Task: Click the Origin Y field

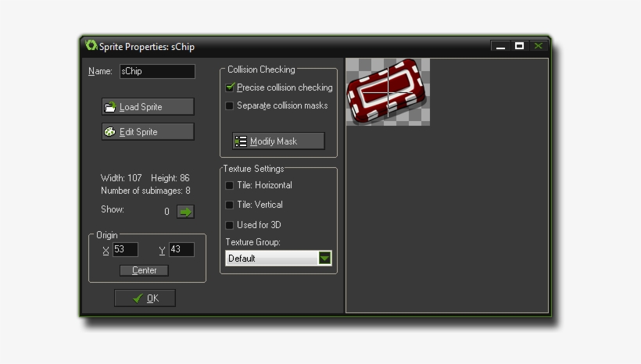Action: click(x=181, y=250)
